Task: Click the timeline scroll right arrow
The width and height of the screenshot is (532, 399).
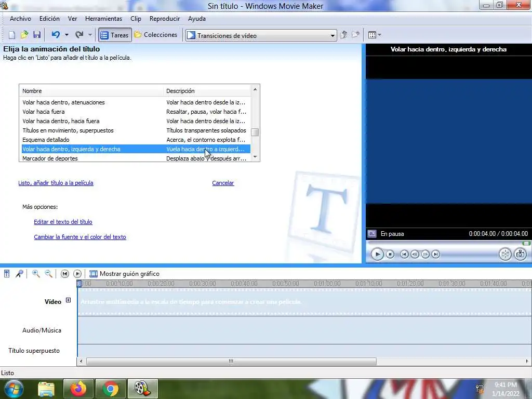Action: pyautogui.click(x=527, y=361)
